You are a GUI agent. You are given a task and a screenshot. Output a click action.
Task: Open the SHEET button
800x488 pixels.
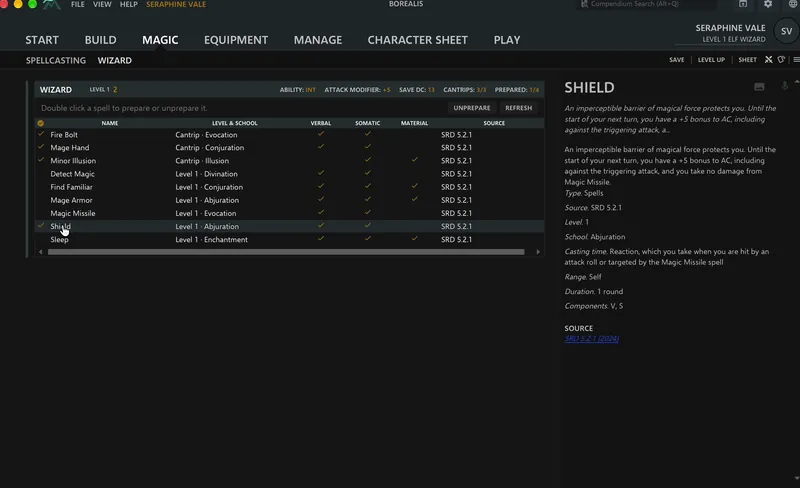tap(747, 60)
